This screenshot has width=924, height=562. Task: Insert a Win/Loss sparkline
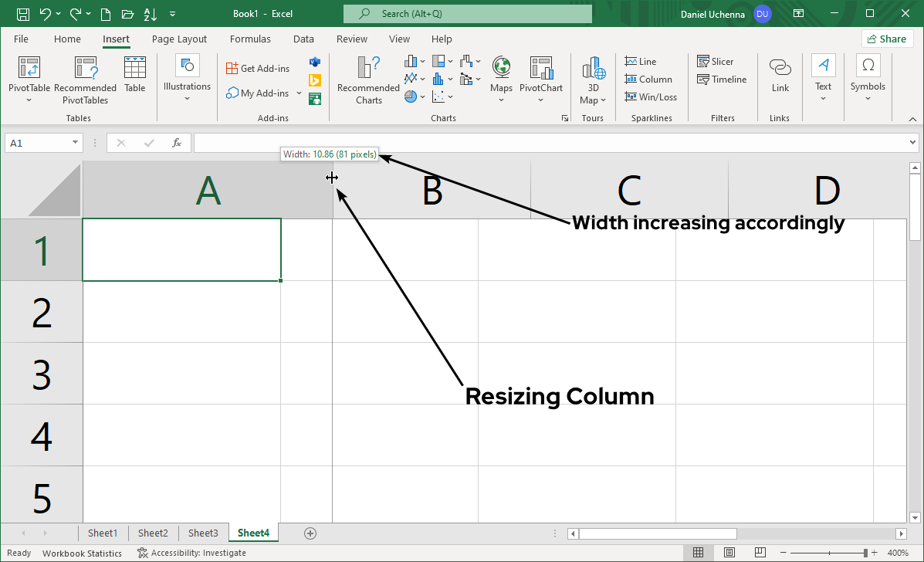point(651,96)
